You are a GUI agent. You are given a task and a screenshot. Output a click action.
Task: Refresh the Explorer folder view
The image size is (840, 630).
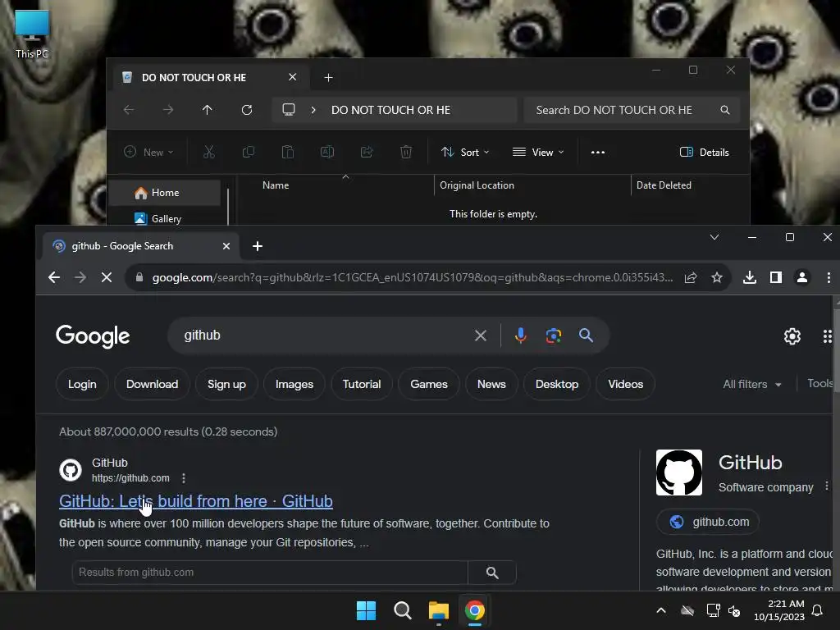pyautogui.click(x=246, y=110)
